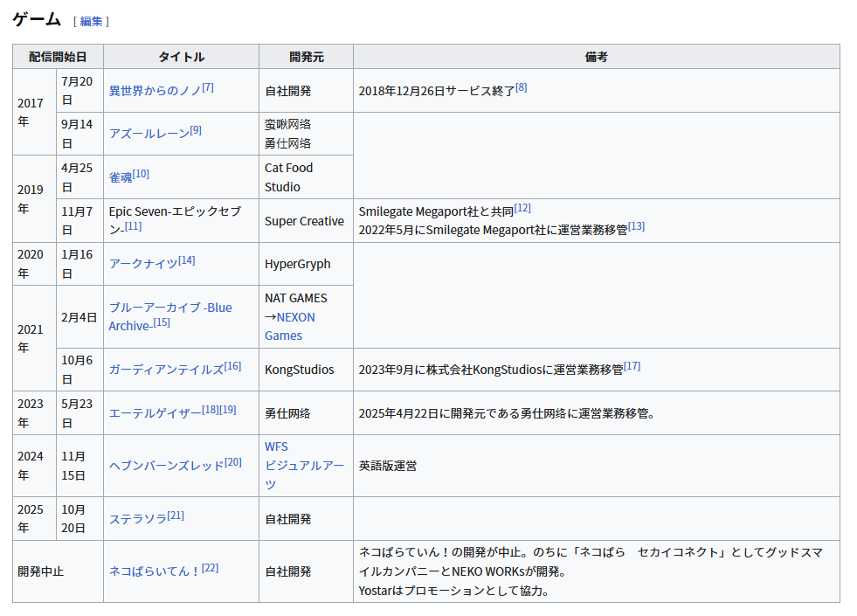Image resolution: width=857 pixels, height=616 pixels.
Task: Jump to footnote 8 after サービス終了
Action: tap(522, 87)
